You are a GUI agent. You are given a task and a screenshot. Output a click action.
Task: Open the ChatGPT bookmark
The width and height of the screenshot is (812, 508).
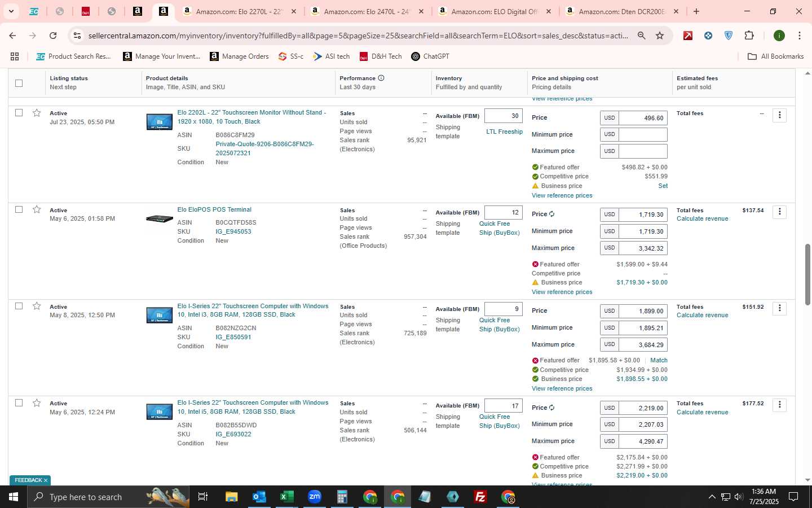point(430,56)
